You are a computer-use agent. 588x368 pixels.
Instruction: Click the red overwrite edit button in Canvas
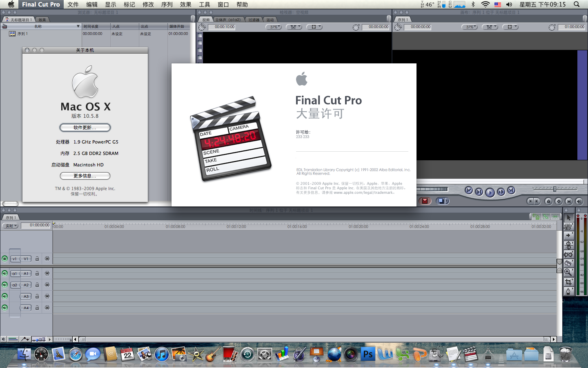coord(425,201)
